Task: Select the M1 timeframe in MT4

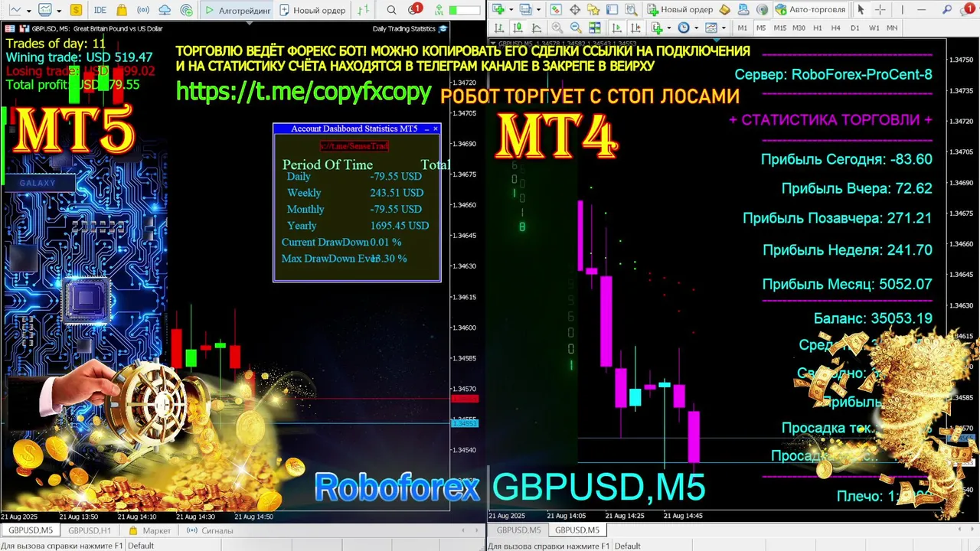Action: tap(743, 28)
